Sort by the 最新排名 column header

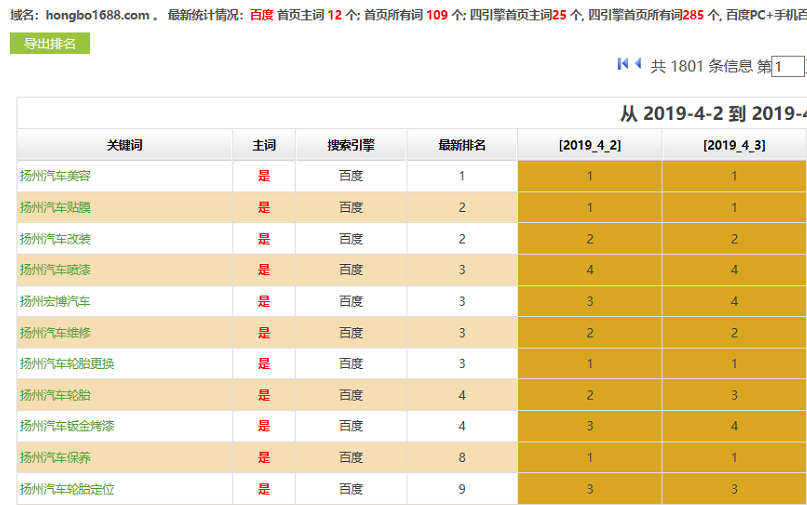(462, 145)
